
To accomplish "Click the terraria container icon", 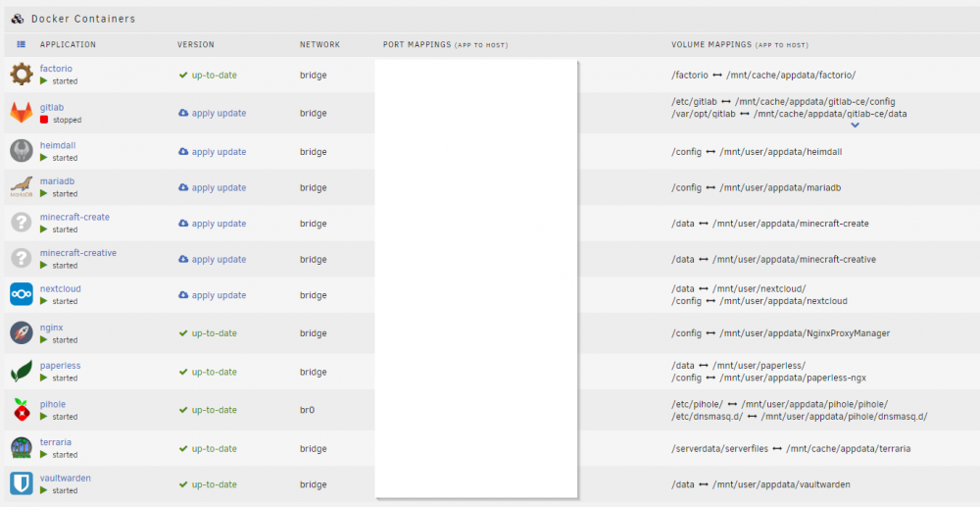I will click(22, 448).
